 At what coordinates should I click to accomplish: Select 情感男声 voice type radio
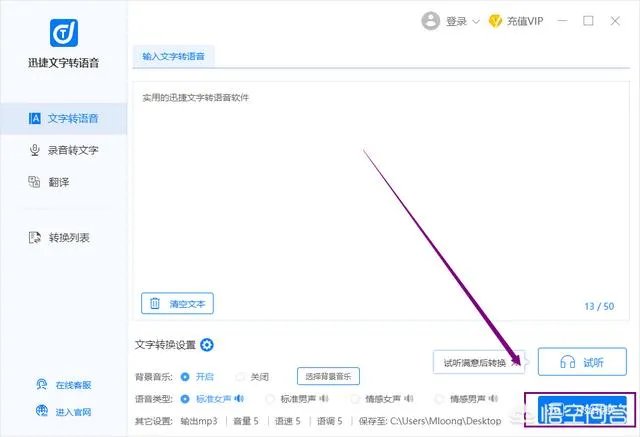coord(439,399)
